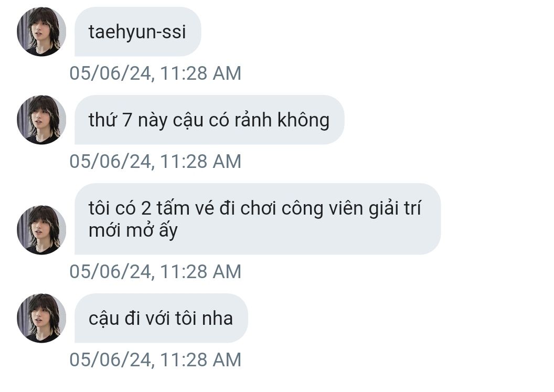The image size is (554, 392).
Task: Tap the 'cậu đi với tôi nha' bubble
Action: click(161, 318)
